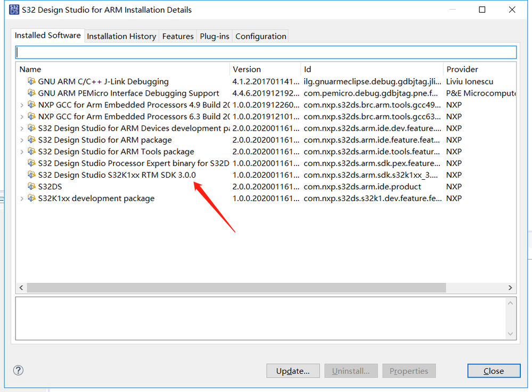Click the Close button
The image size is (532, 392).
494,371
